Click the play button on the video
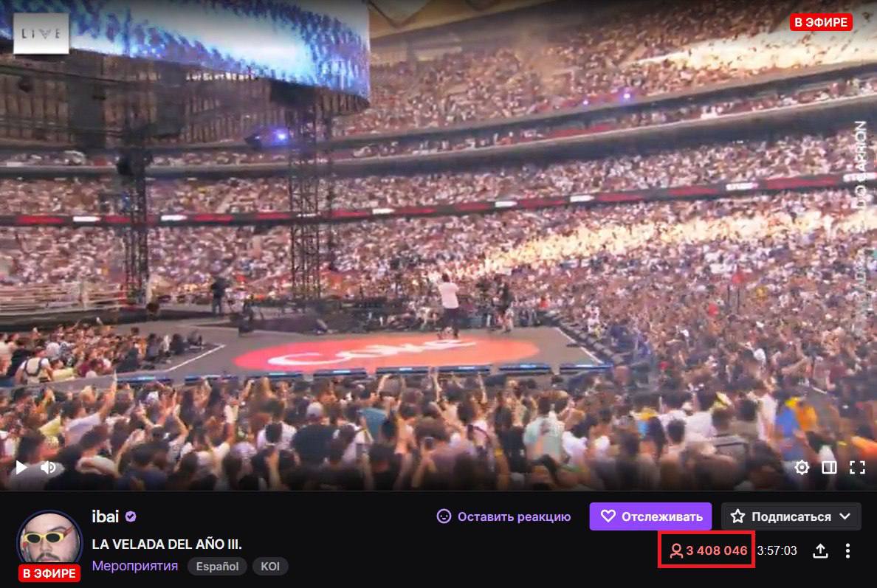877x588 pixels. tap(21, 467)
